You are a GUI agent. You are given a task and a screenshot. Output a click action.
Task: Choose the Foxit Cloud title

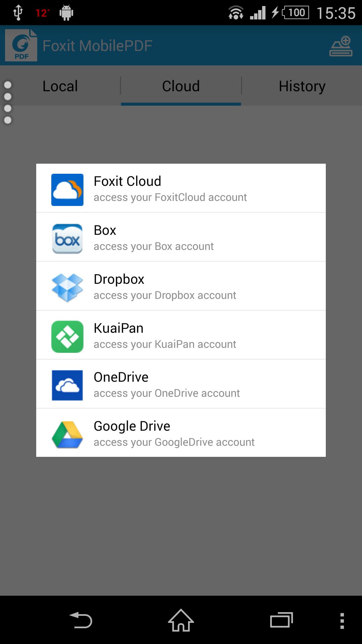(x=127, y=181)
